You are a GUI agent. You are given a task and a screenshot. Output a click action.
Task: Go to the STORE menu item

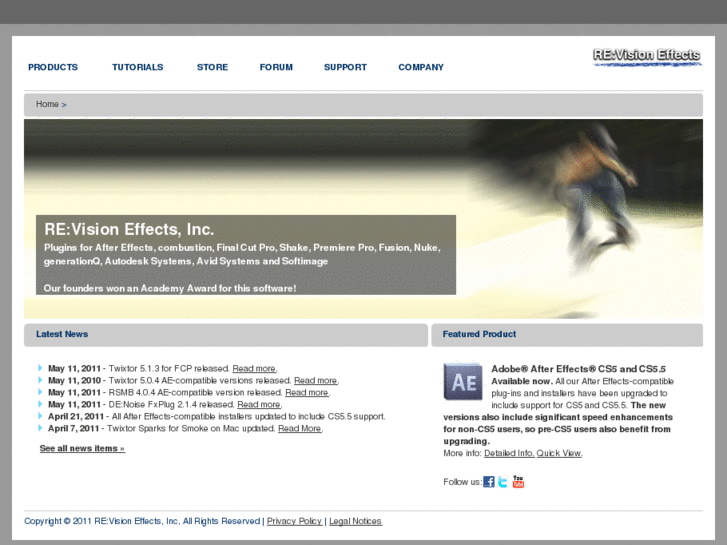[x=212, y=67]
